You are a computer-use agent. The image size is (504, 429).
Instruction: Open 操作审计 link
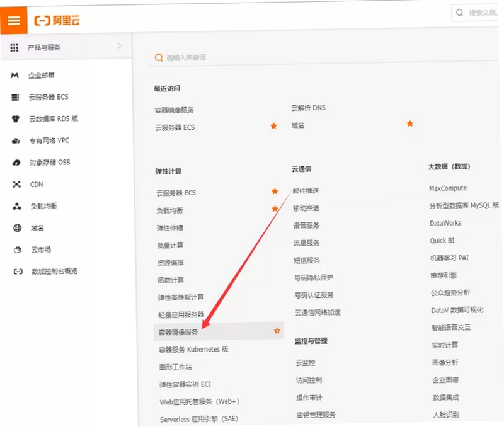point(309,398)
